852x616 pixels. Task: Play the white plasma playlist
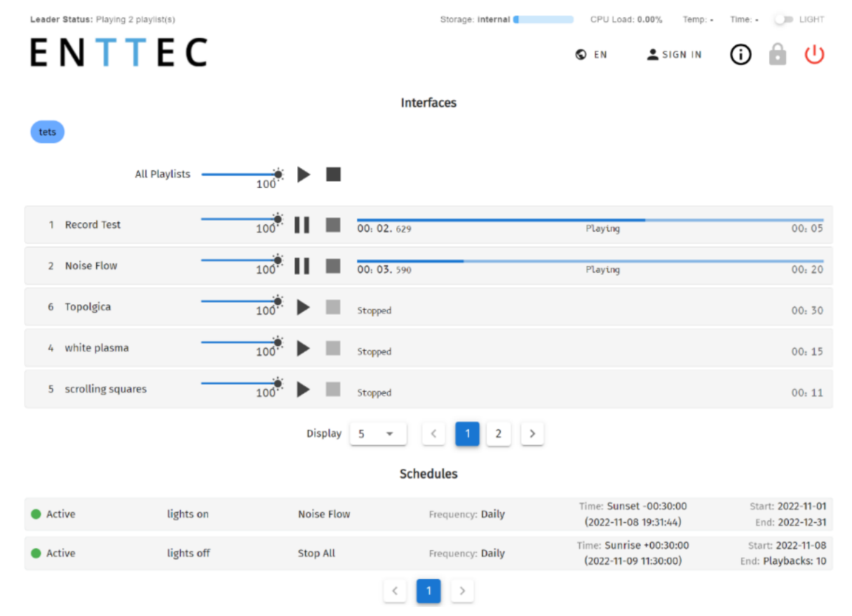[x=303, y=348]
